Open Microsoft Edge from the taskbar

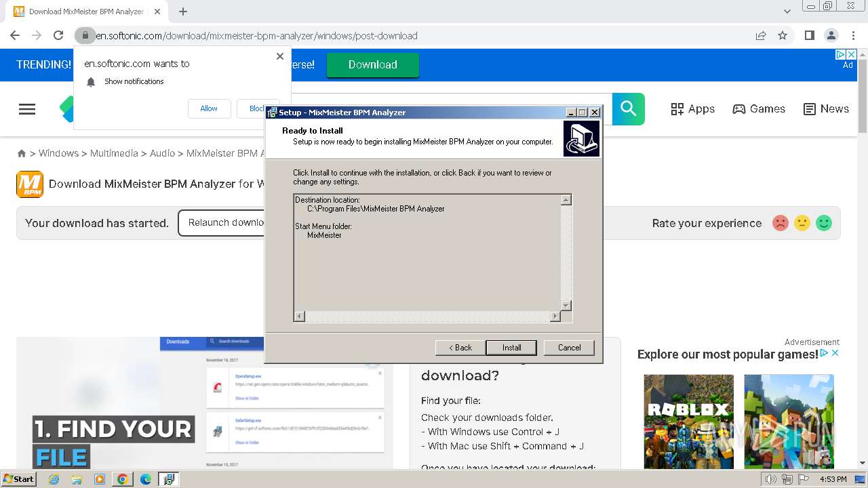click(146, 479)
